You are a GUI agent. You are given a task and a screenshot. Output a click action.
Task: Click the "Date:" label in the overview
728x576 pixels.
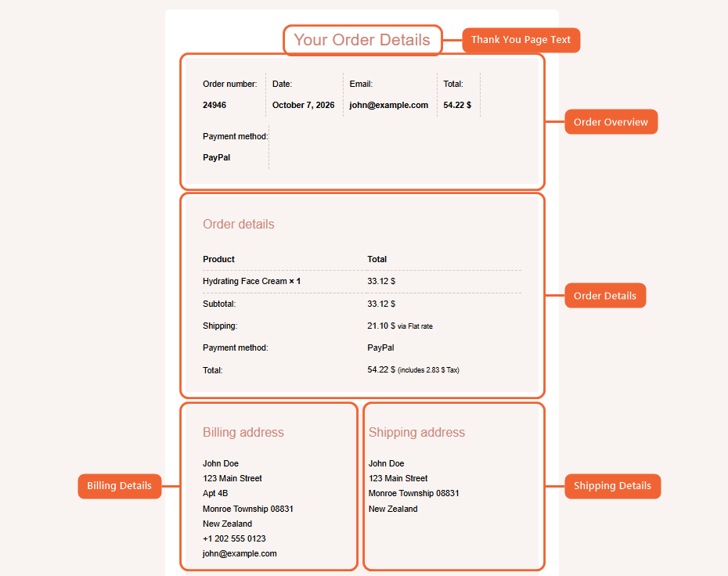pyautogui.click(x=283, y=84)
